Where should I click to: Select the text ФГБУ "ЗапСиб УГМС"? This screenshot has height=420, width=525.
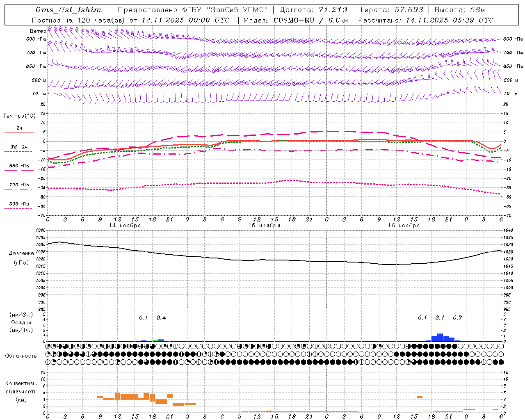[225, 10]
